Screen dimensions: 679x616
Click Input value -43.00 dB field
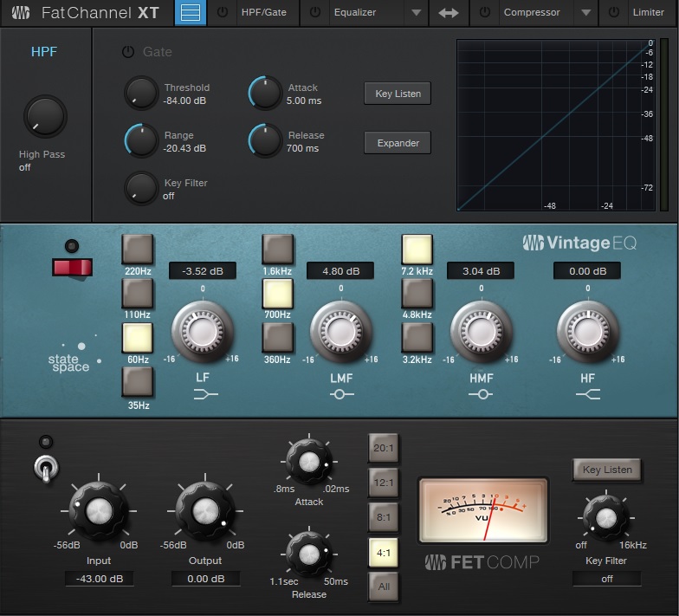point(99,579)
